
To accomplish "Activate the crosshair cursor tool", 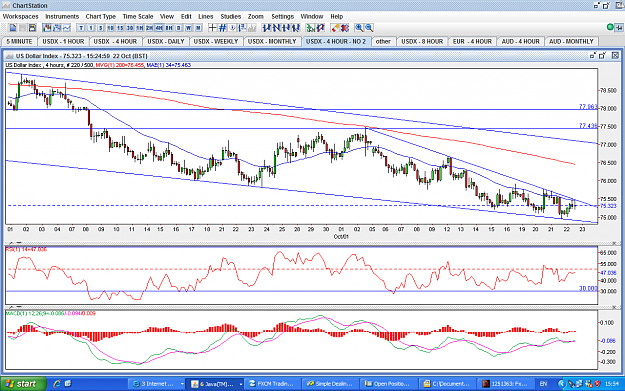I will click(x=212, y=28).
